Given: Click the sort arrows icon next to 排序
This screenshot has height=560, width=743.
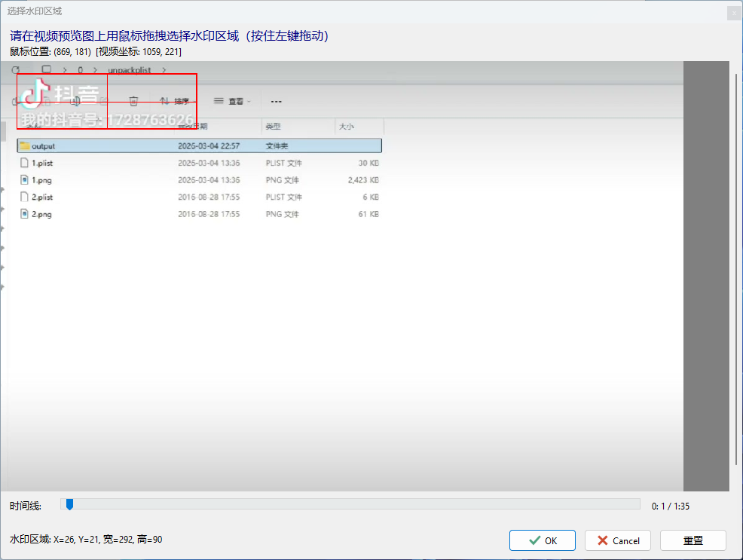Looking at the screenshot, I should tap(164, 99).
